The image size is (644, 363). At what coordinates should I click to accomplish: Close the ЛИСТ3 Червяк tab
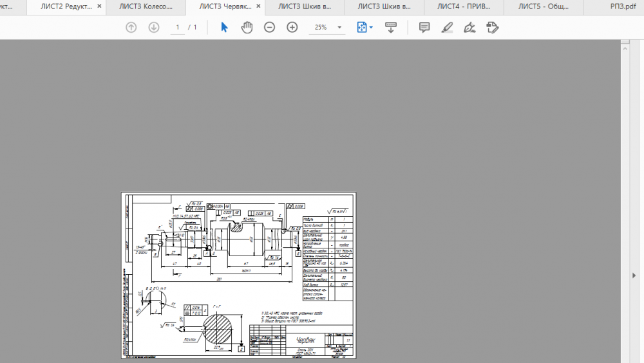258,7
